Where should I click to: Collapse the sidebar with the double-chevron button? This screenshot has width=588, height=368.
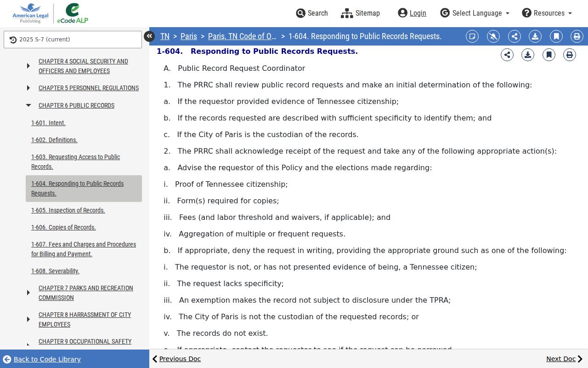149,36
